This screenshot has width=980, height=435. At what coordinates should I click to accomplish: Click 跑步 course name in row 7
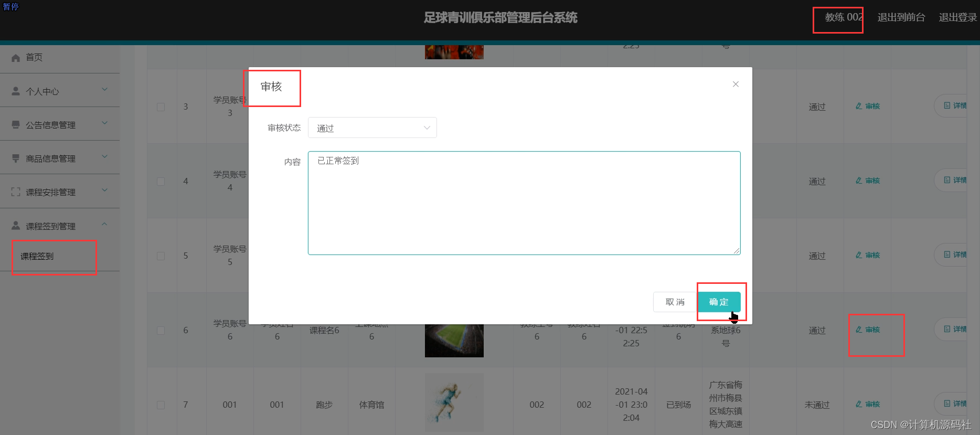pyautogui.click(x=324, y=405)
